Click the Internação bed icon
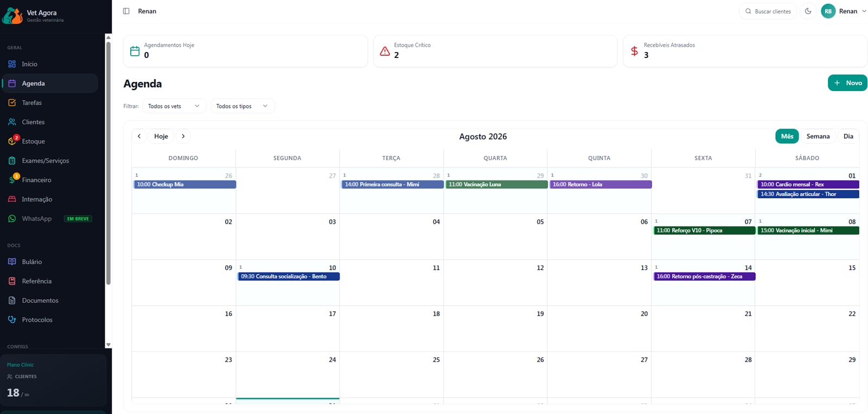The height and width of the screenshot is (414, 868). 12,199
